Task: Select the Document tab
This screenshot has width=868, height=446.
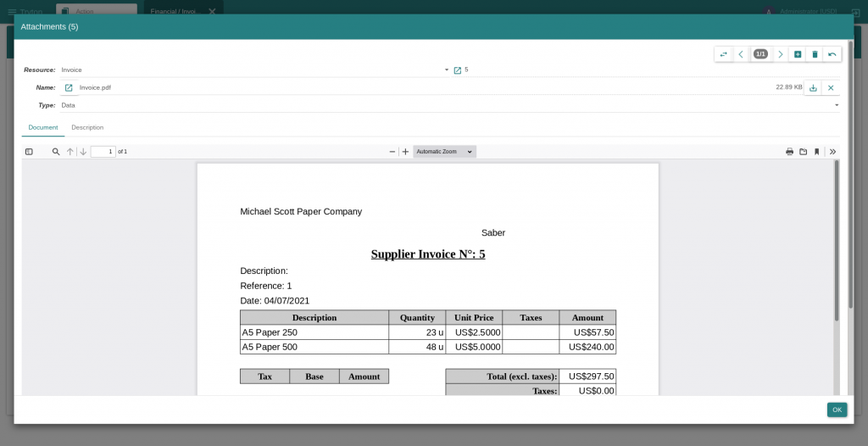Action: click(43, 127)
